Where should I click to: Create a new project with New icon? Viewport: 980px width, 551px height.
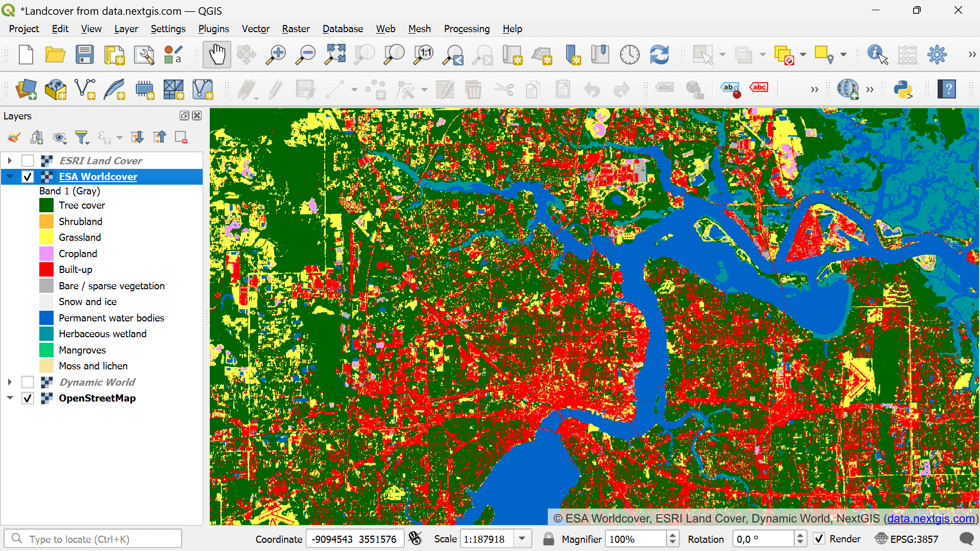[26, 55]
